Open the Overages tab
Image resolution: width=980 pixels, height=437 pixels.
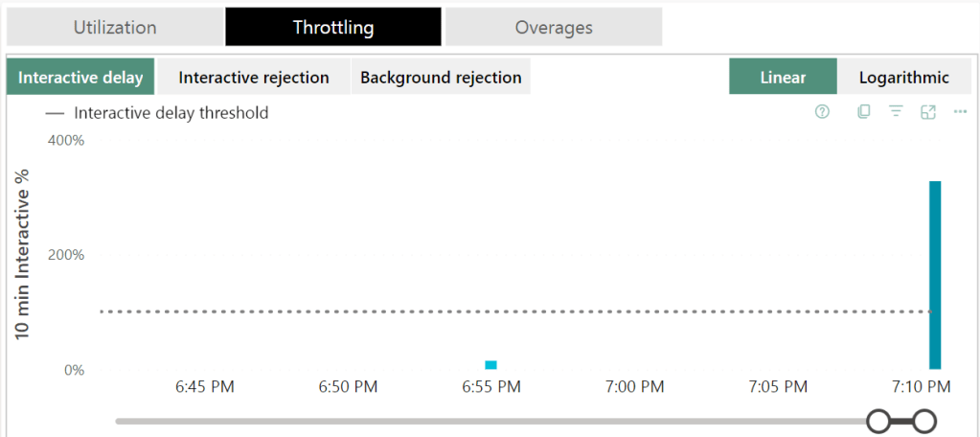pos(554,27)
